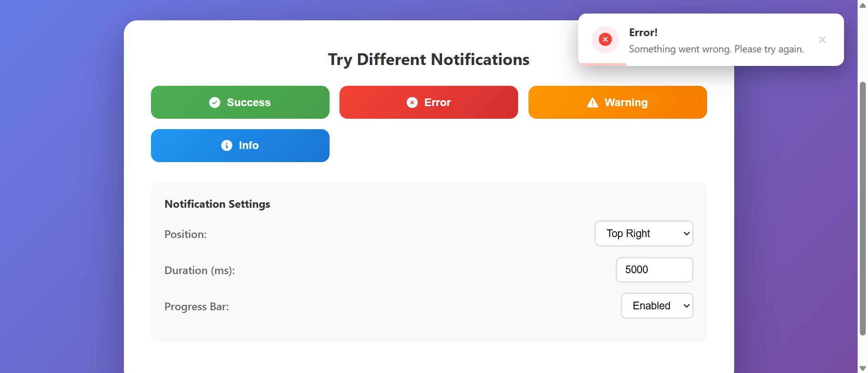Fire an Error notification

pos(429,103)
